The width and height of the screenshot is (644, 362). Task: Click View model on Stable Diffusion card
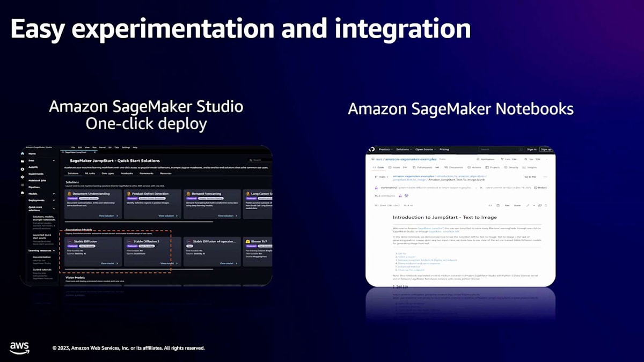[x=109, y=263]
